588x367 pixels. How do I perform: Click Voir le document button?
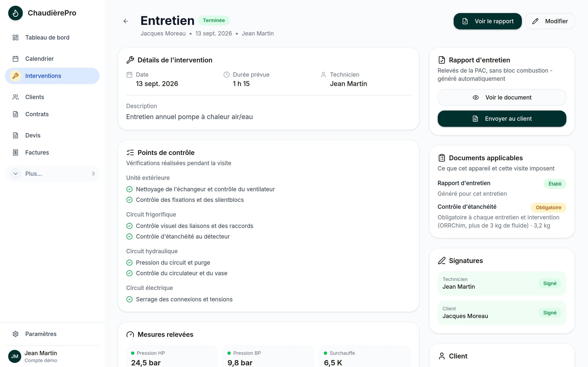[502, 97]
